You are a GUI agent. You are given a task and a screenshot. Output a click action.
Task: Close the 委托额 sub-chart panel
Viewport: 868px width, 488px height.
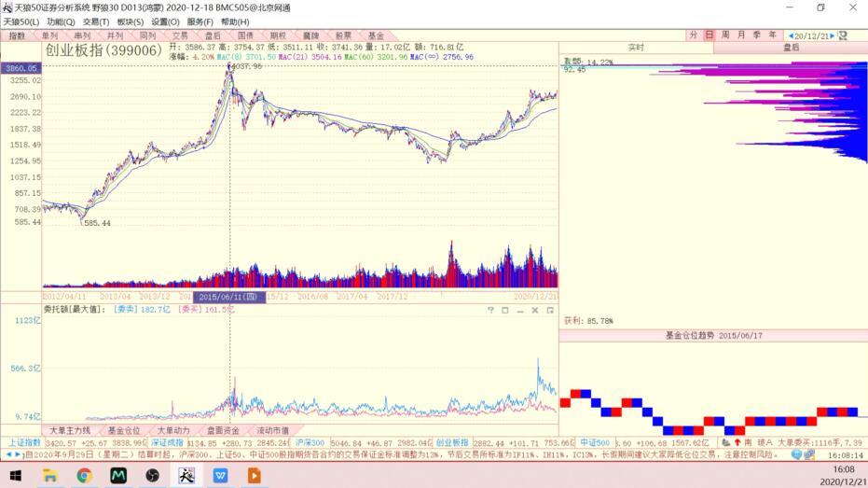[x=535, y=310]
